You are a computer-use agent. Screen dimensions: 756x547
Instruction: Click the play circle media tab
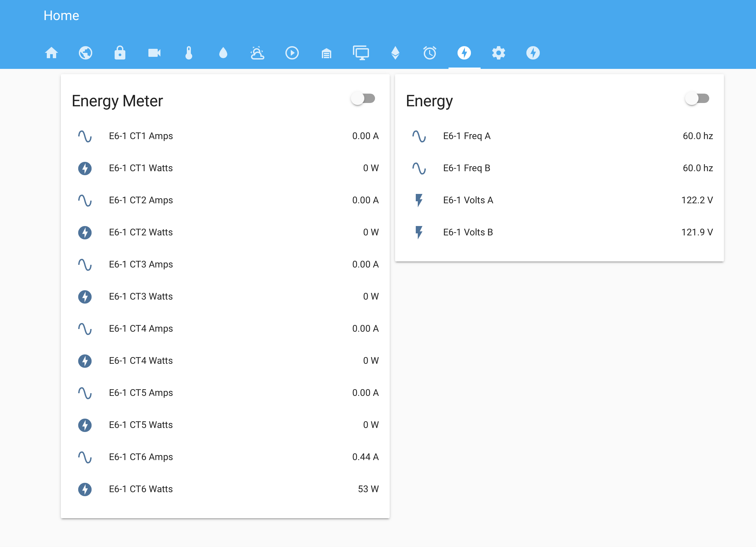tap(292, 53)
